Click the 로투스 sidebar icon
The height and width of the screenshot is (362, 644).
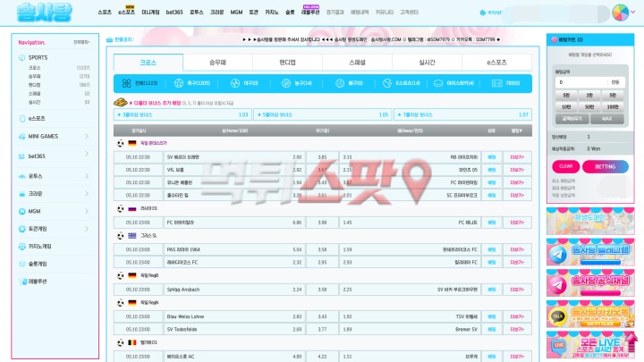coord(22,176)
